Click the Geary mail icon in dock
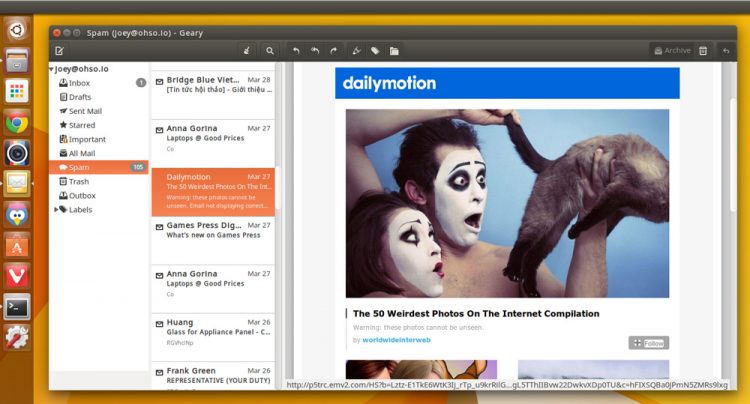 [x=17, y=184]
